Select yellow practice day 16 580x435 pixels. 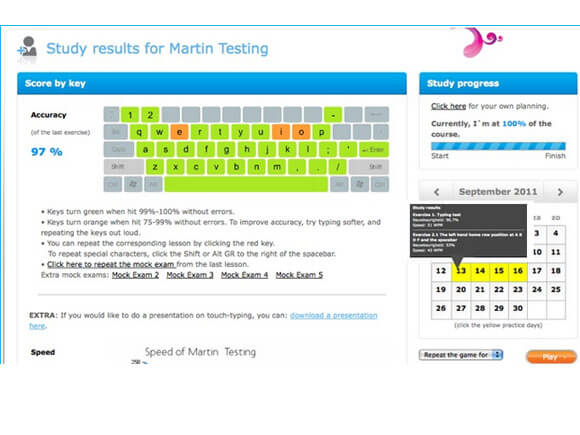(518, 271)
